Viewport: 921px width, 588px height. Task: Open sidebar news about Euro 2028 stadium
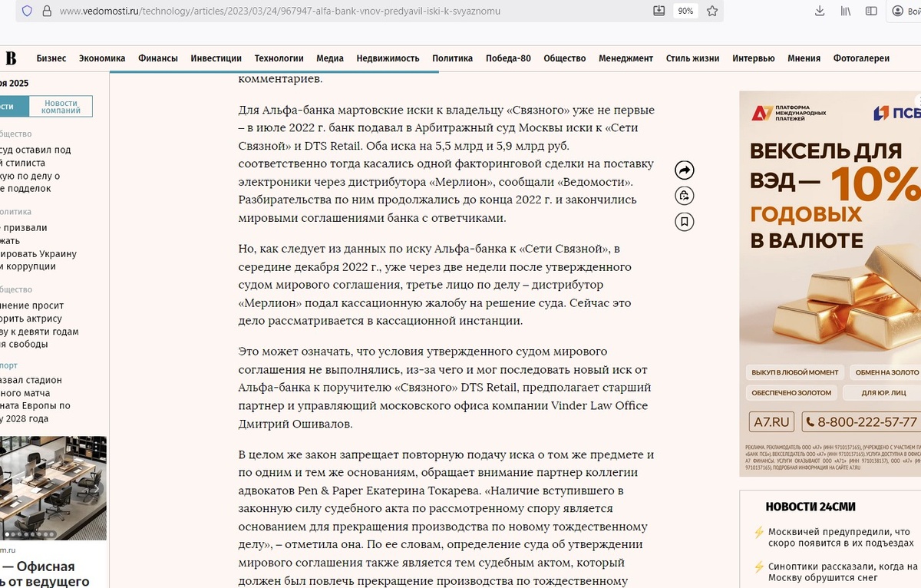[35, 399]
